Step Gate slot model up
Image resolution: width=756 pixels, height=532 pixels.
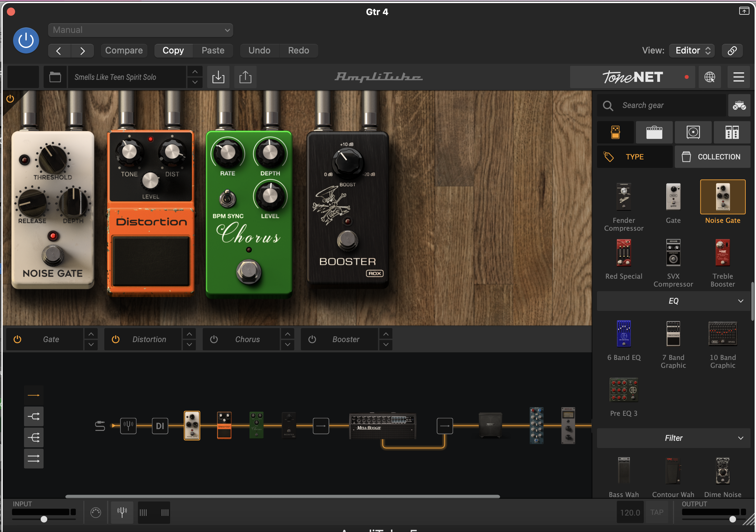click(91, 334)
